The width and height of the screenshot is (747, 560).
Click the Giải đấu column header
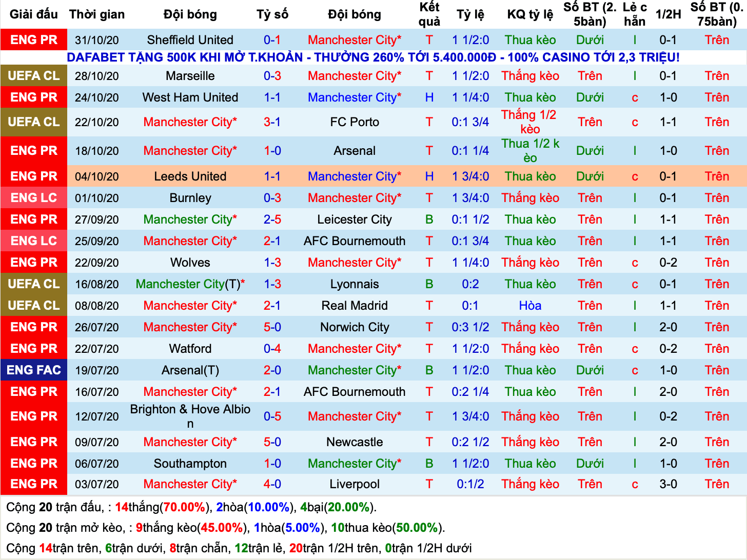click(34, 14)
